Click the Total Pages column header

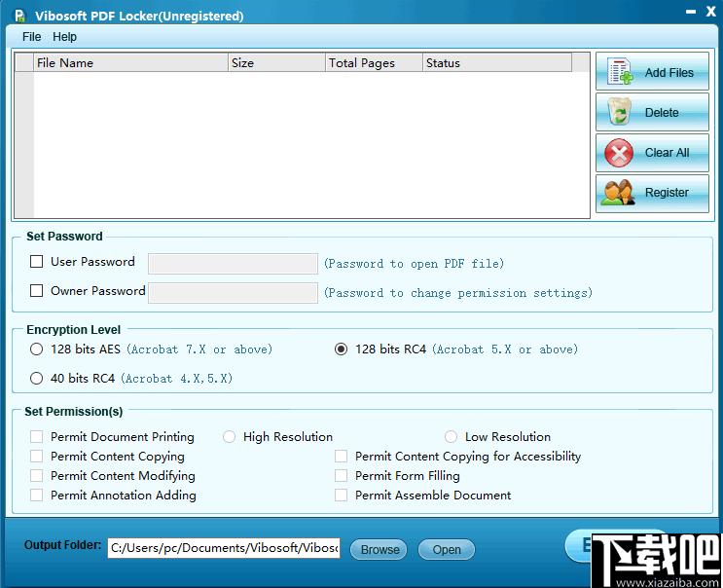(374, 62)
